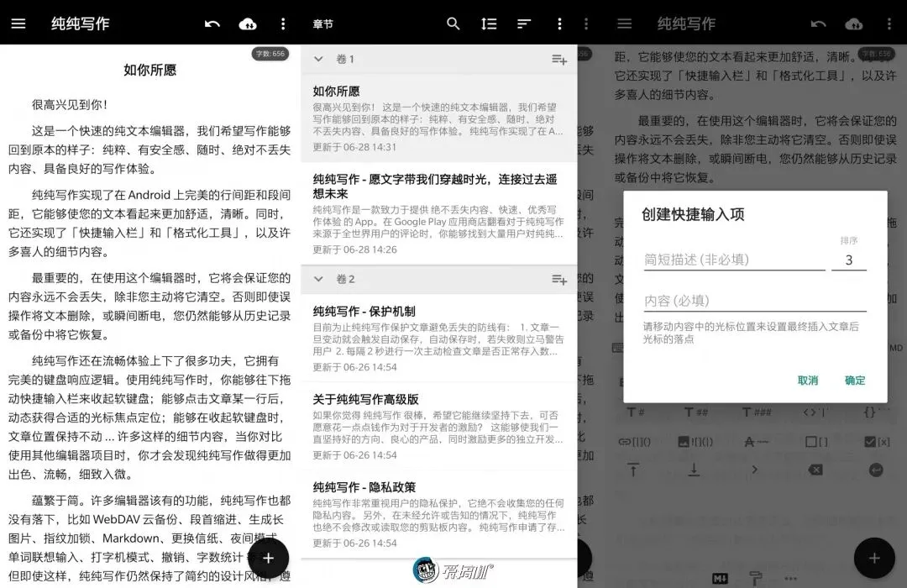Insert heading 2 with T## tool
907x588 pixels.
pos(696,412)
